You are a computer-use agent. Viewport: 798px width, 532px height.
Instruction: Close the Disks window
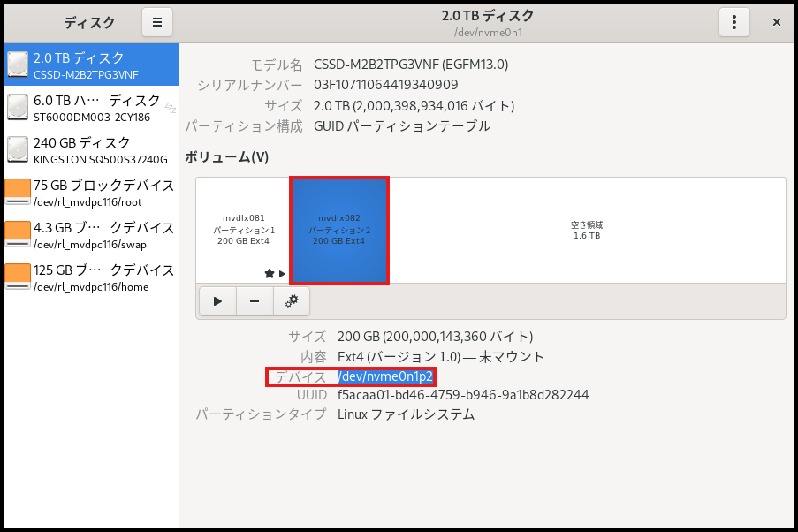[776, 22]
